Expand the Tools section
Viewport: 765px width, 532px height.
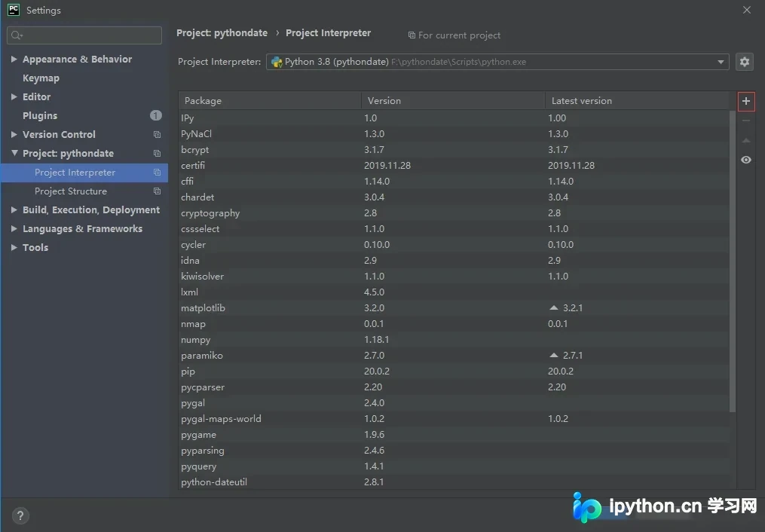[x=14, y=247]
